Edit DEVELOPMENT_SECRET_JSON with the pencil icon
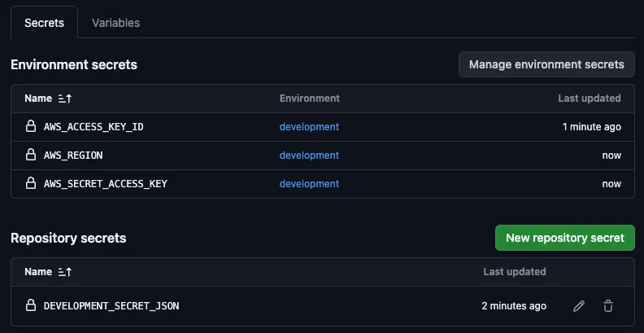644x333 pixels. click(x=578, y=306)
